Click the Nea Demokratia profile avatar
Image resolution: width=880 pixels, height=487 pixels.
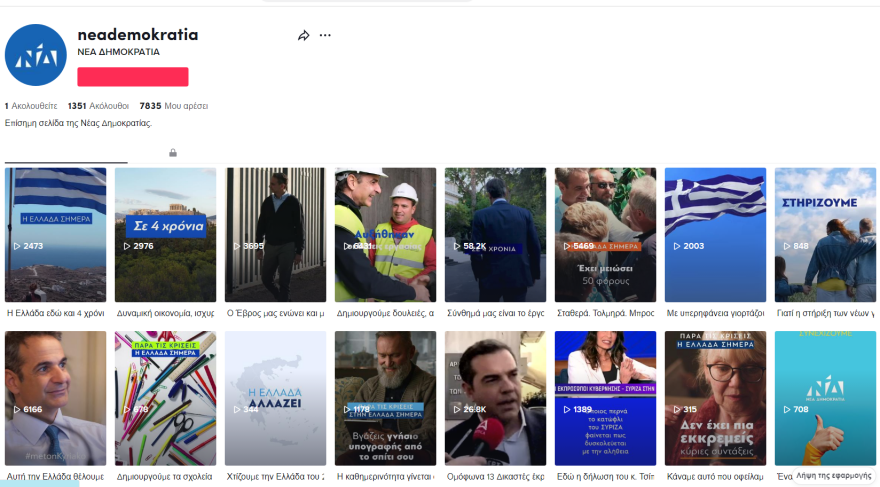36,55
